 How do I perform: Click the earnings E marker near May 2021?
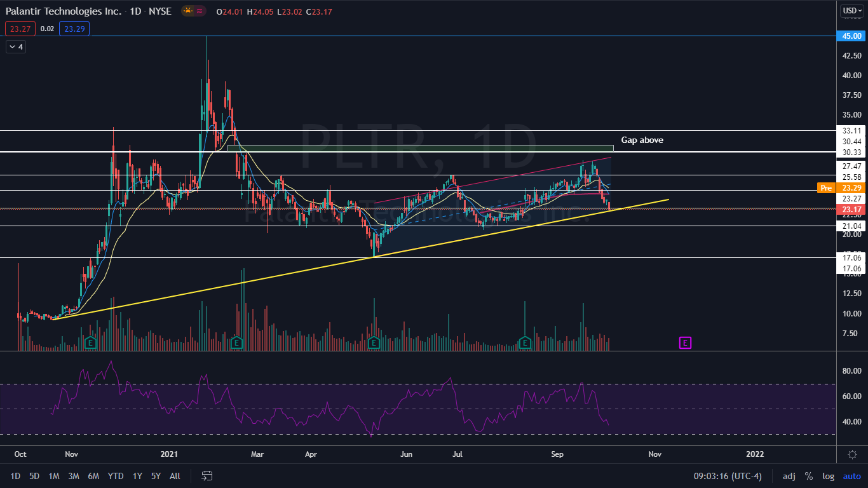tap(374, 343)
